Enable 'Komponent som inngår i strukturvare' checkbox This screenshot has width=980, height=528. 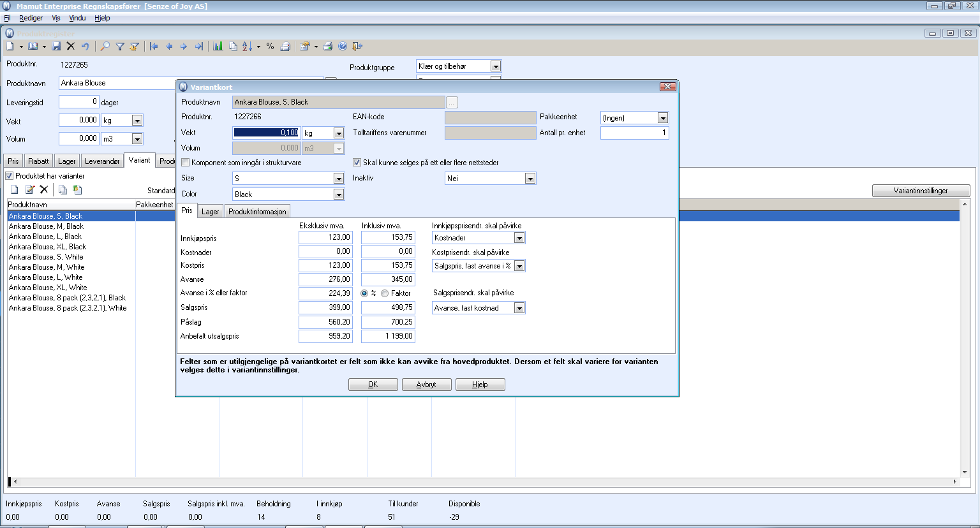pyautogui.click(x=186, y=163)
